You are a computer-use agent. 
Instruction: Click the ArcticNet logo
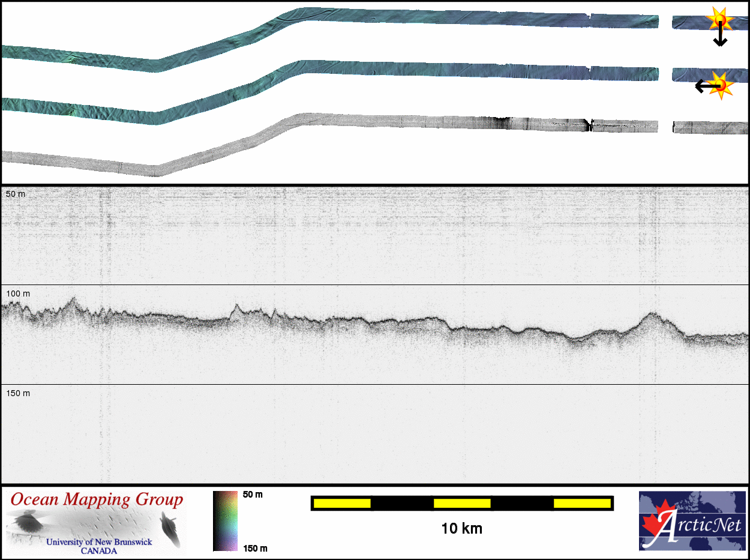coord(692,520)
